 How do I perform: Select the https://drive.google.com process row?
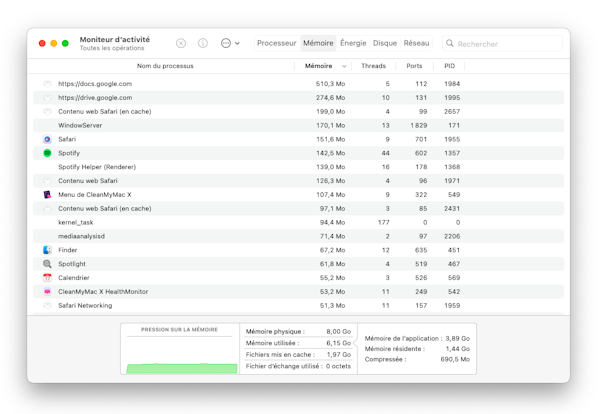click(298, 98)
